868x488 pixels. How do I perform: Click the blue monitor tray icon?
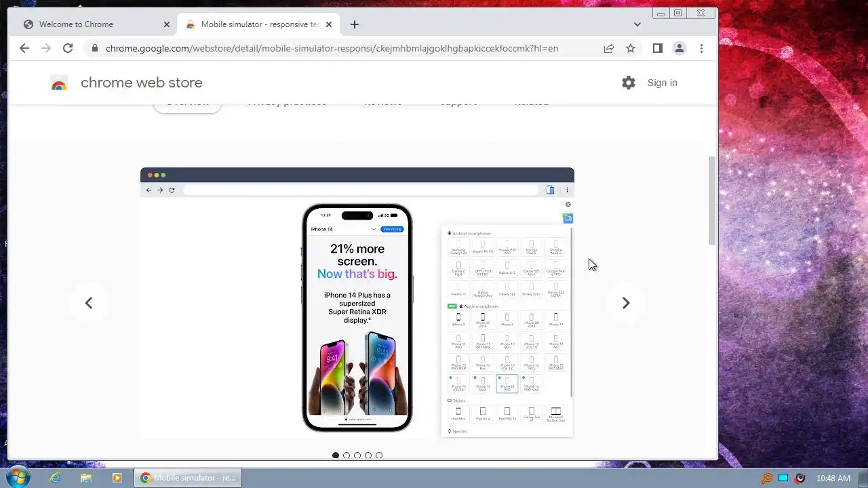click(x=783, y=478)
